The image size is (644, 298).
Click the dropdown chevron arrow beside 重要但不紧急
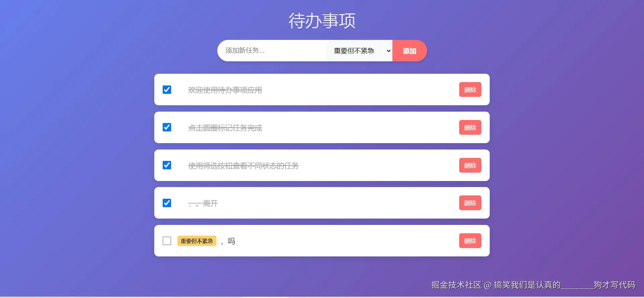(x=388, y=51)
